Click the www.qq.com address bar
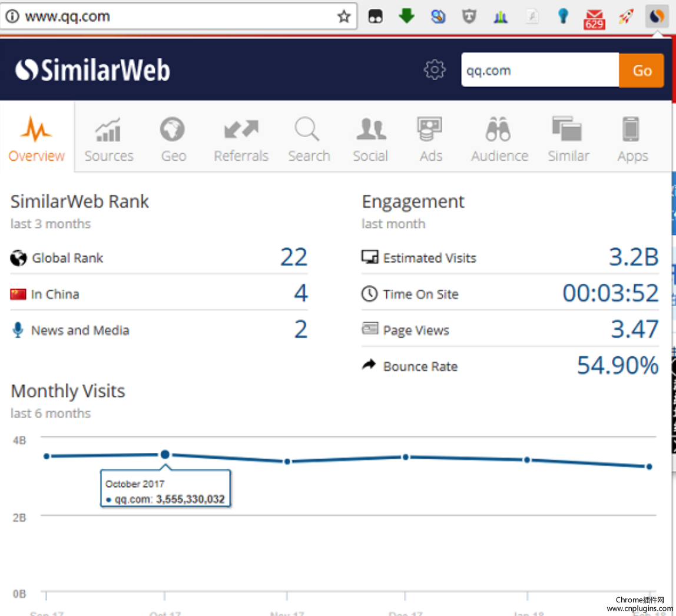This screenshot has width=676, height=616. (179, 16)
